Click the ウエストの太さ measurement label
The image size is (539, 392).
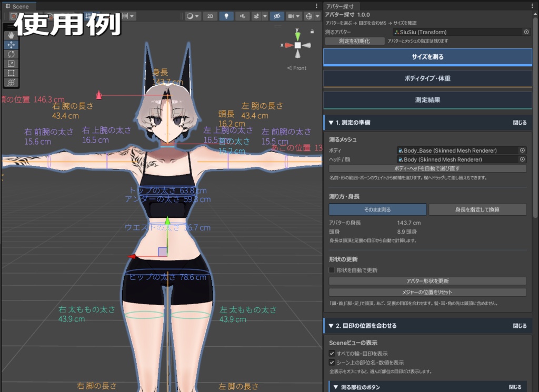[x=167, y=227]
